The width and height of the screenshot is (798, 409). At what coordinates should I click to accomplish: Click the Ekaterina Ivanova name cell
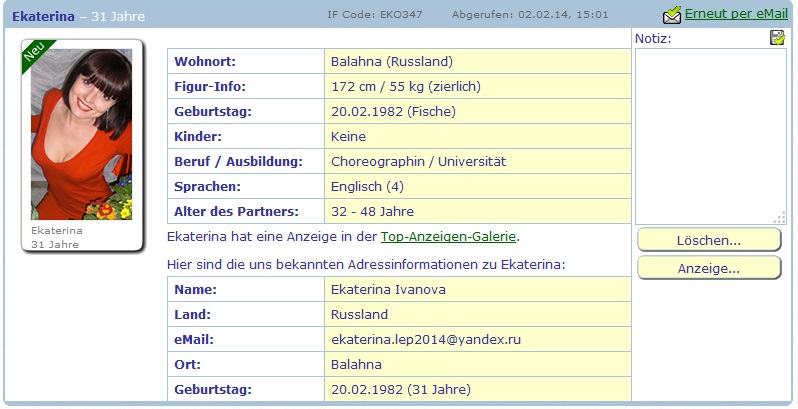(x=478, y=289)
